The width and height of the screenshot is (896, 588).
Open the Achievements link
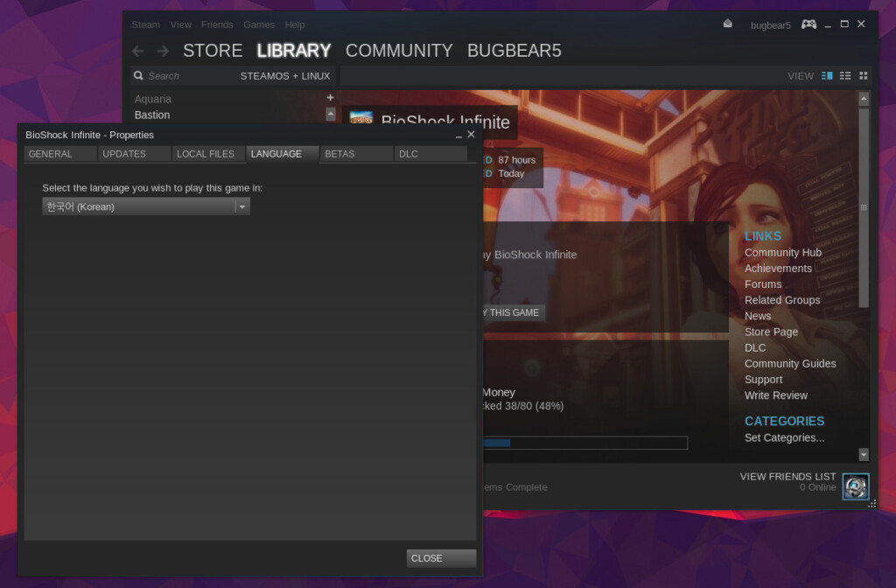(778, 269)
